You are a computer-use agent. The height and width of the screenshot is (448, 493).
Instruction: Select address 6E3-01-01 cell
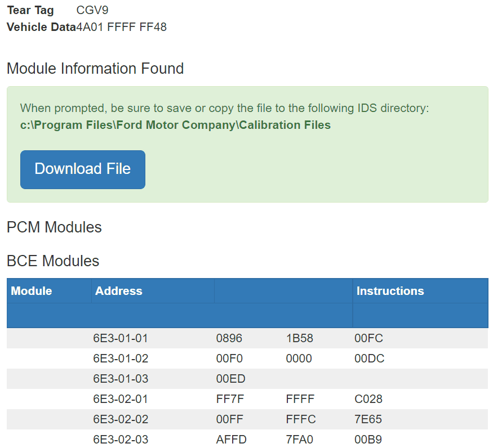click(121, 338)
